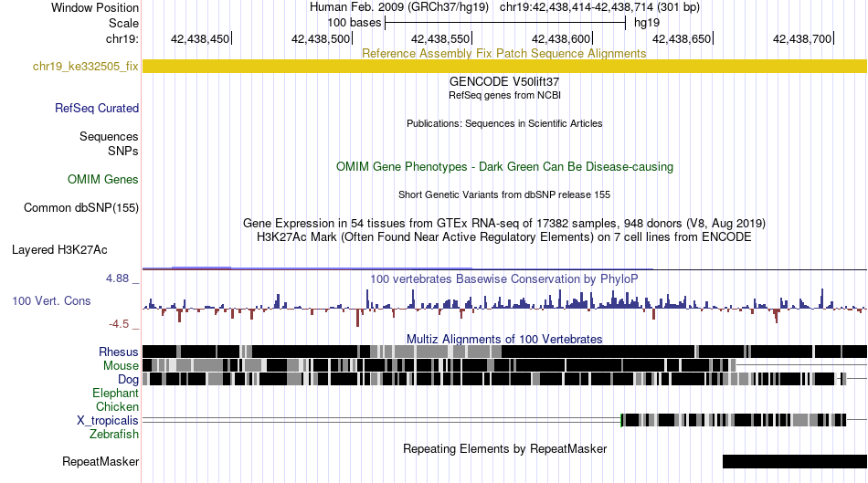Viewport: 868px width, 483px height.
Task: Click Publications: Sequences in Scientific Articles title
Action: click(504, 123)
